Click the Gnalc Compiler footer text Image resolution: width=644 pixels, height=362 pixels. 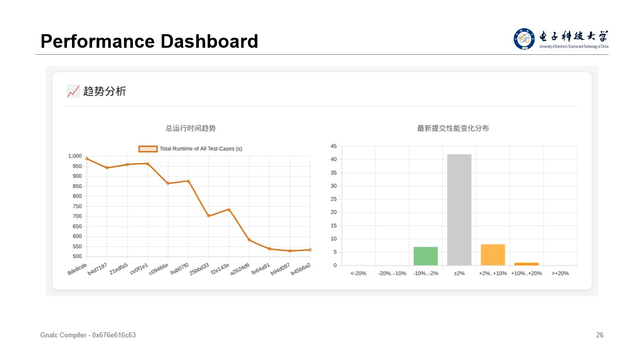[88, 335]
